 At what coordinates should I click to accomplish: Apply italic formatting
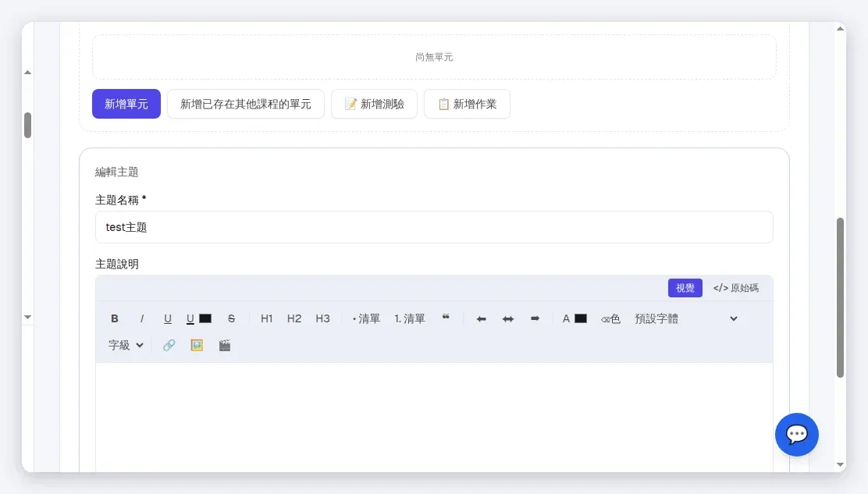click(x=142, y=318)
